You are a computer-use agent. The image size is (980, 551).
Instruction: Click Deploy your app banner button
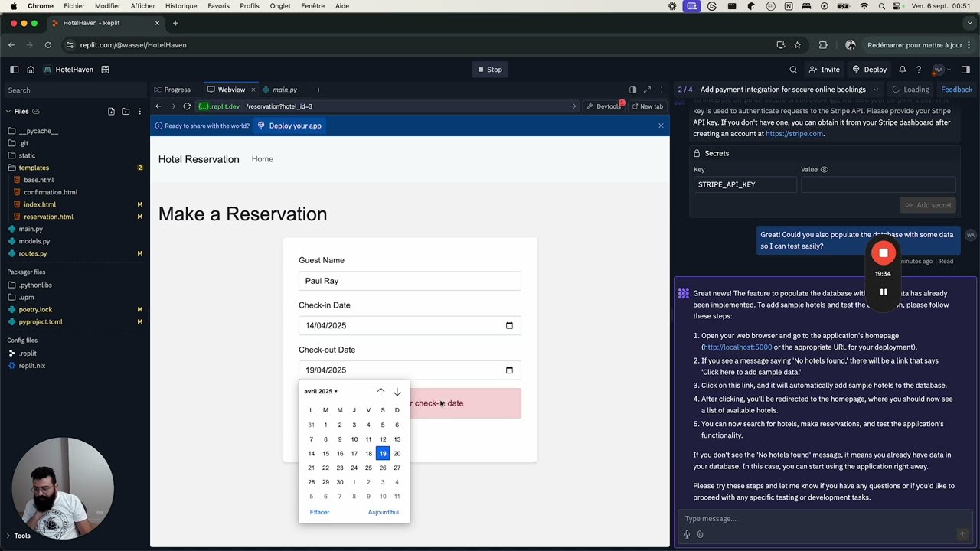click(x=289, y=126)
